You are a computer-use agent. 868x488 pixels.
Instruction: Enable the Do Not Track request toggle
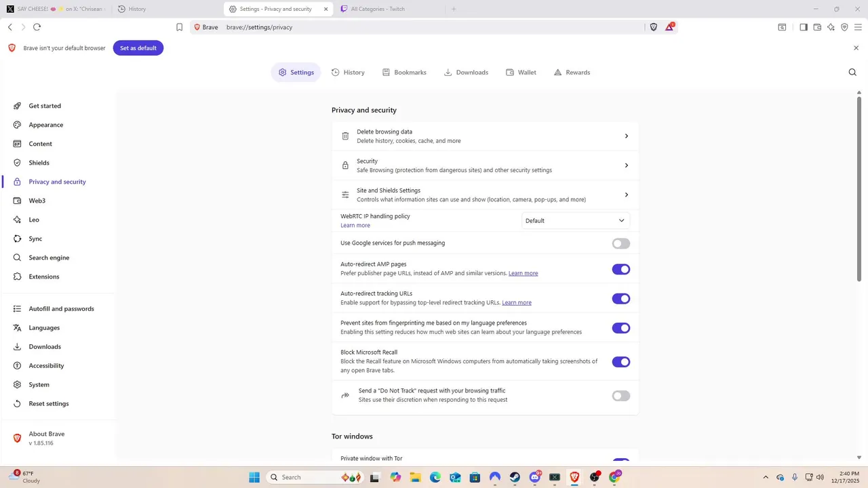tap(620, 396)
